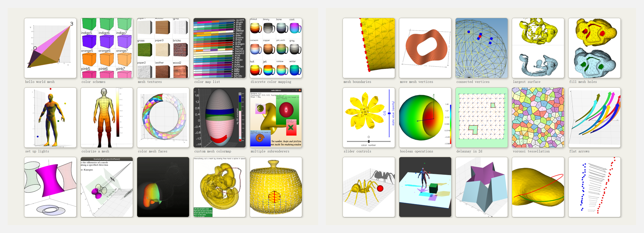Select the boolean operations sphere thumbnail

click(425, 118)
